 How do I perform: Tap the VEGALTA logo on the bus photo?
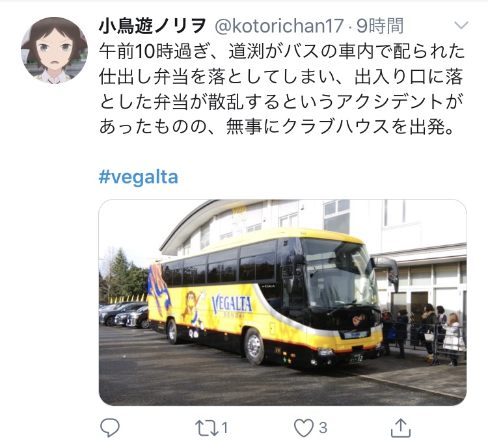tap(232, 306)
